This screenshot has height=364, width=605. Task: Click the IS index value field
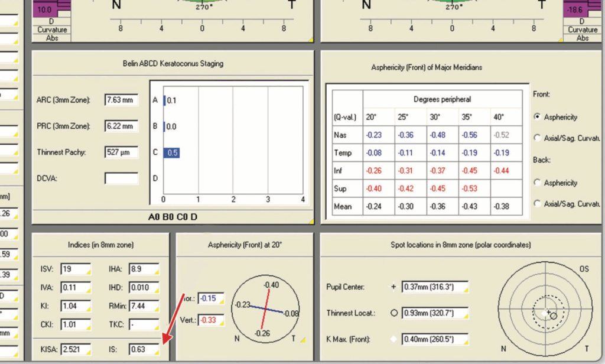144,349
